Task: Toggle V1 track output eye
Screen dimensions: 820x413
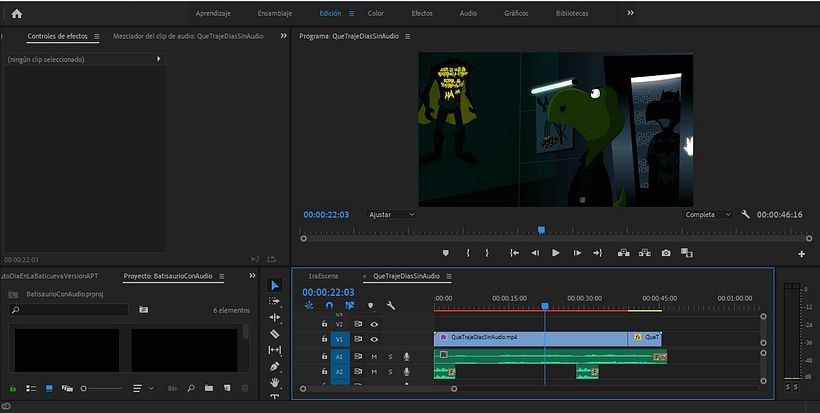Action: 374,339
